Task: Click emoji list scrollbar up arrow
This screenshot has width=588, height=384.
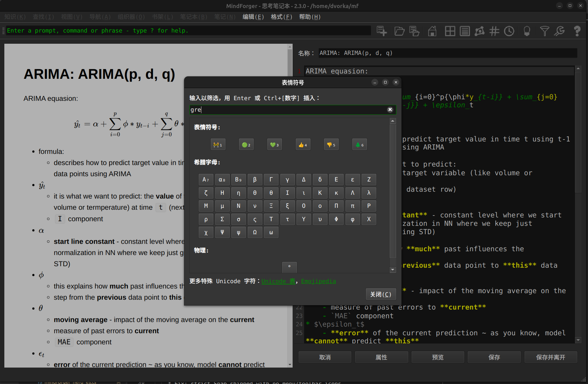Action: click(393, 121)
